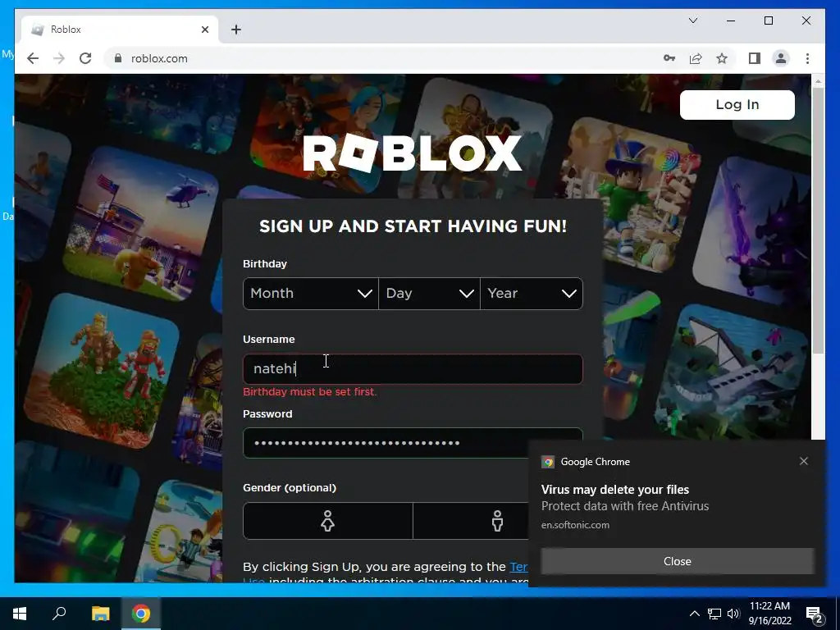Open the Chrome profile avatar
The width and height of the screenshot is (840, 630).
click(x=781, y=58)
